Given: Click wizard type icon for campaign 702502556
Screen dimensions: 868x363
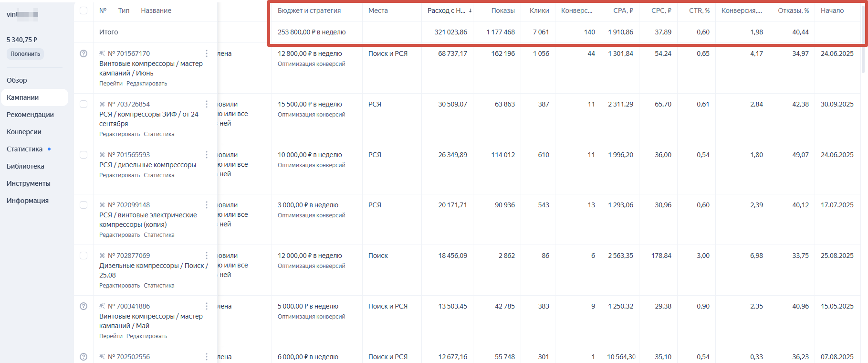Looking at the screenshot, I should coord(102,357).
